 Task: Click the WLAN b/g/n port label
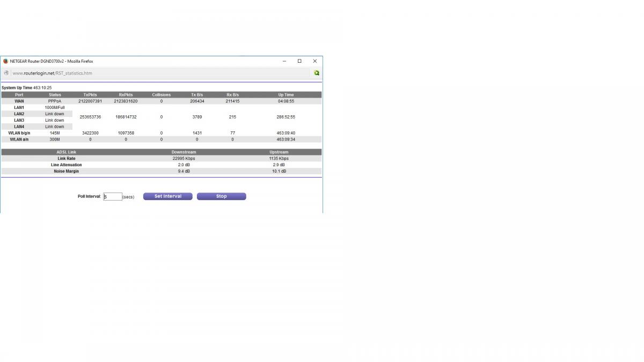19,133
